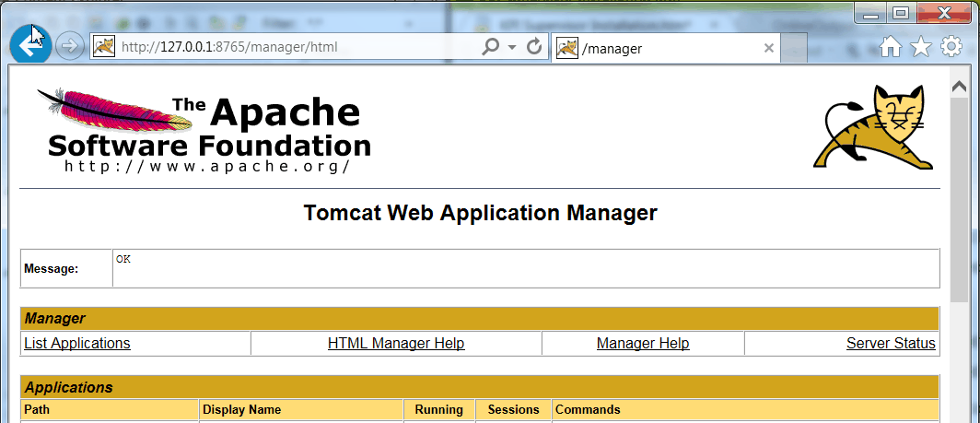
Task: Click the Sessions column header
Action: pyautogui.click(x=513, y=410)
